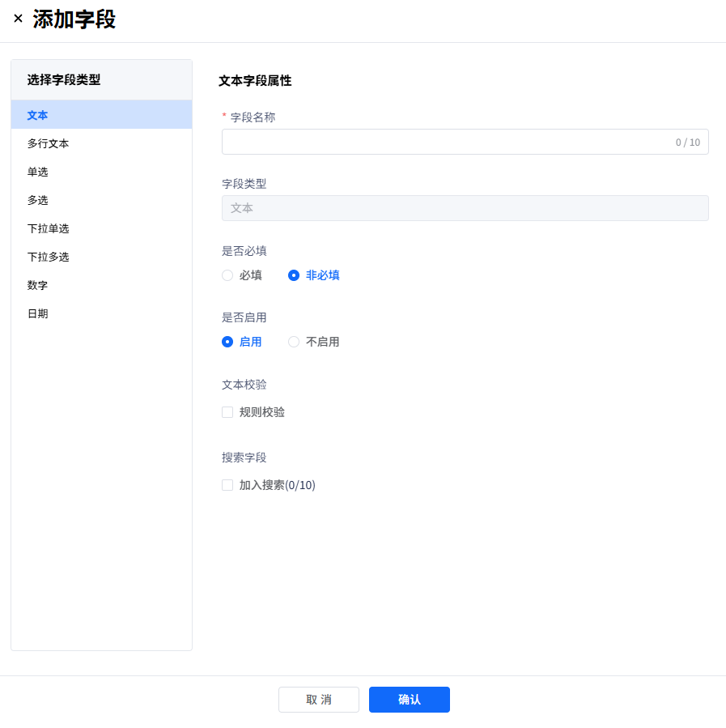Select the 启用 radio option

click(227, 342)
